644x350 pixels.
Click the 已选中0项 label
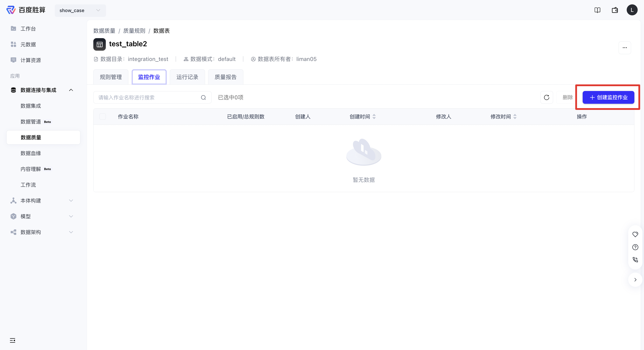[230, 97]
